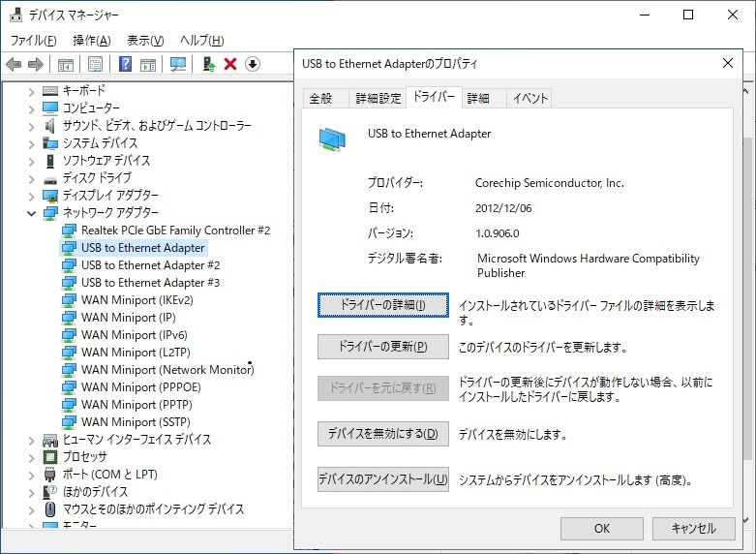Expand the プロセッサ node
Screen dimensions: 756x554
coord(31,457)
